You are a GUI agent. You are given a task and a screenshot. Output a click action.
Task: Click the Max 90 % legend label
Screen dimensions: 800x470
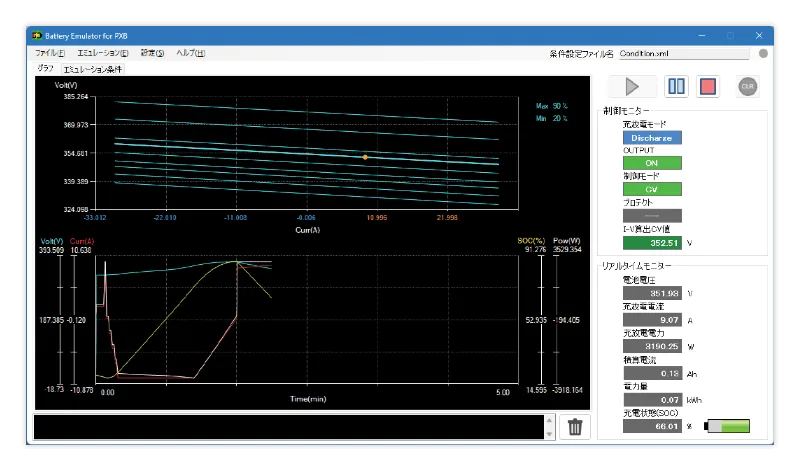click(x=552, y=106)
